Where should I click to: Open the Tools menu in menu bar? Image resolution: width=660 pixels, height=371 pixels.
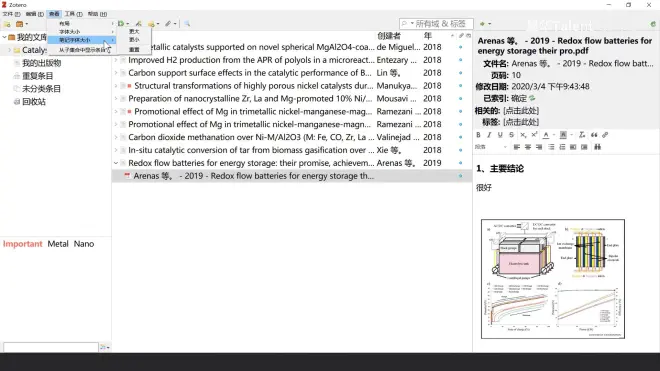(73, 14)
